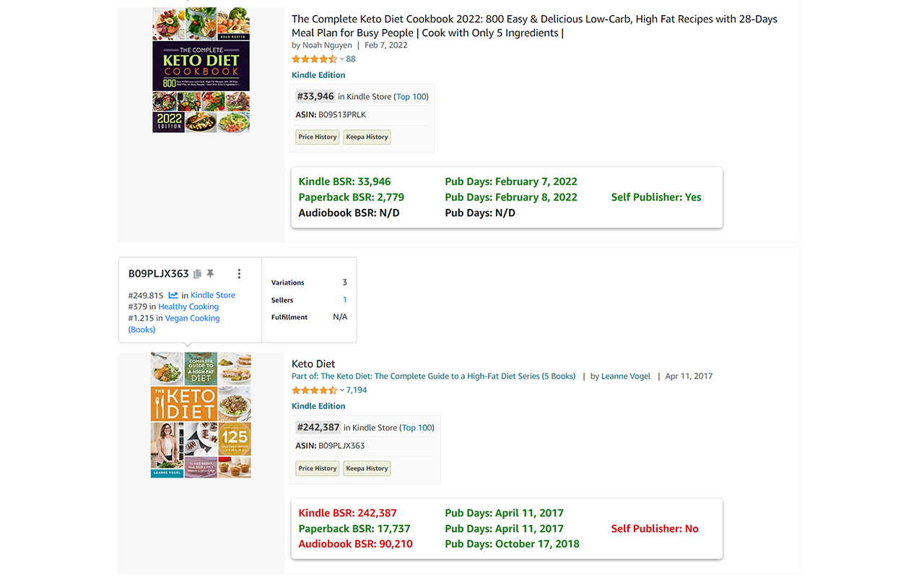Click the Keto Diet book cover by Leanne Vogel
This screenshot has height=578, width=924.
(x=201, y=415)
